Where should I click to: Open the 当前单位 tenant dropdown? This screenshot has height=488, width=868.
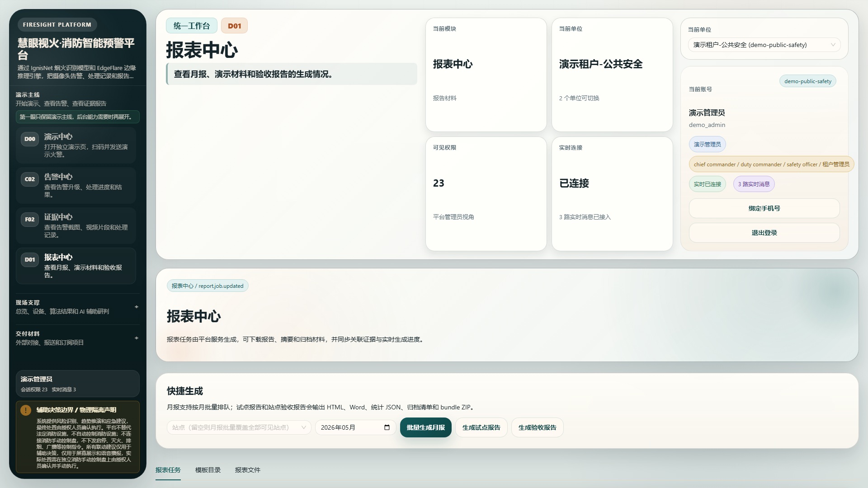[x=764, y=45]
